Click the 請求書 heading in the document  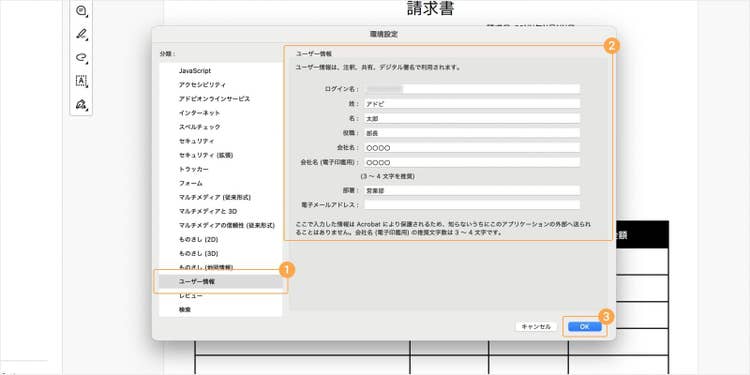pyautogui.click(x=430, y=8)
